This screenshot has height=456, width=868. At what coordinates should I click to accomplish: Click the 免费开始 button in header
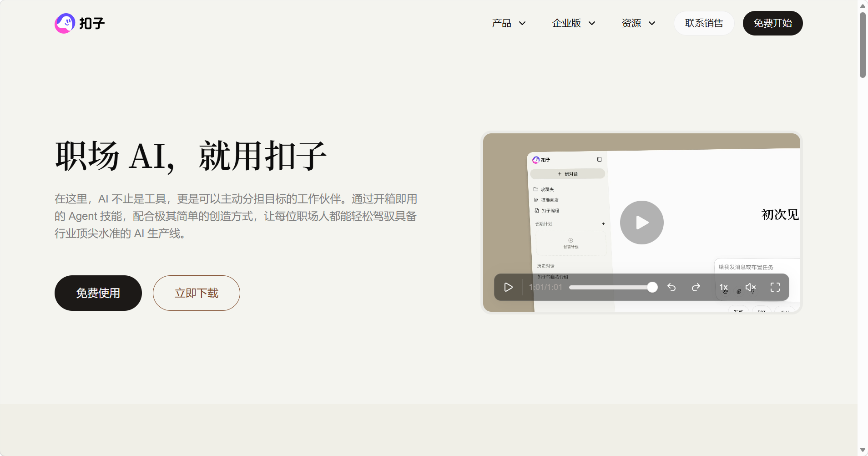tap(772, 23)
